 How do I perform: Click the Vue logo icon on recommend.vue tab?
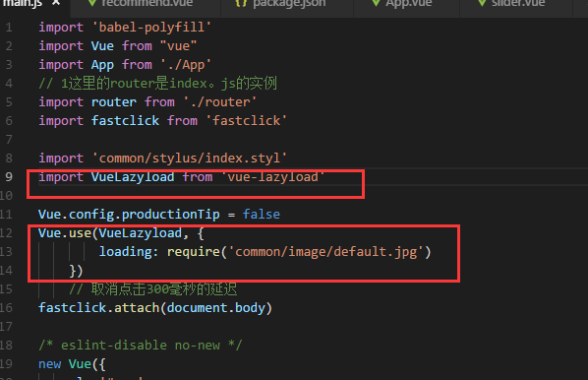point(91,3)
